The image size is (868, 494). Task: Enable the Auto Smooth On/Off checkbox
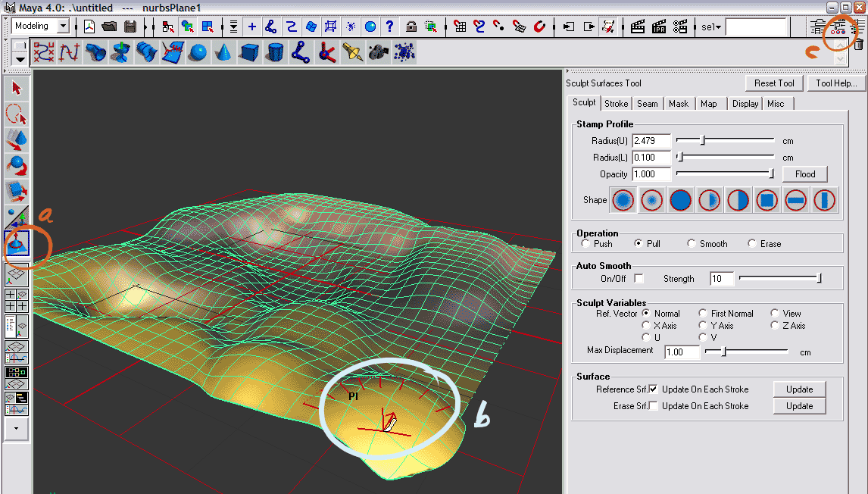point(639,279)
